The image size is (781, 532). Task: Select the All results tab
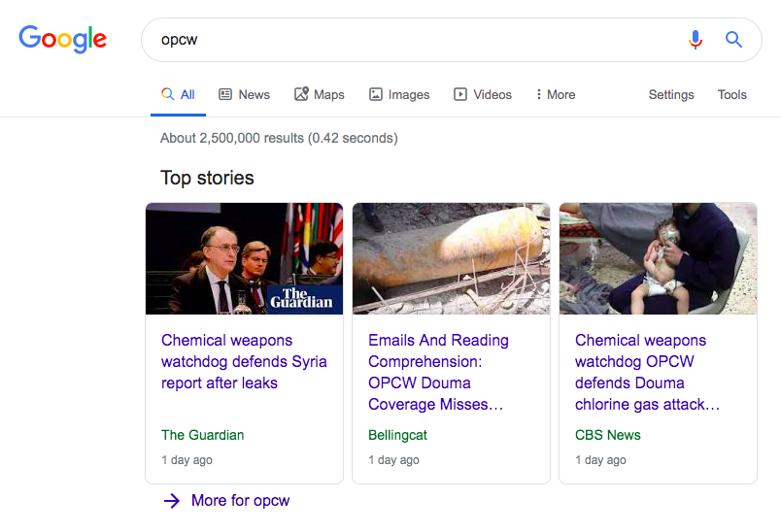point(179,94)
